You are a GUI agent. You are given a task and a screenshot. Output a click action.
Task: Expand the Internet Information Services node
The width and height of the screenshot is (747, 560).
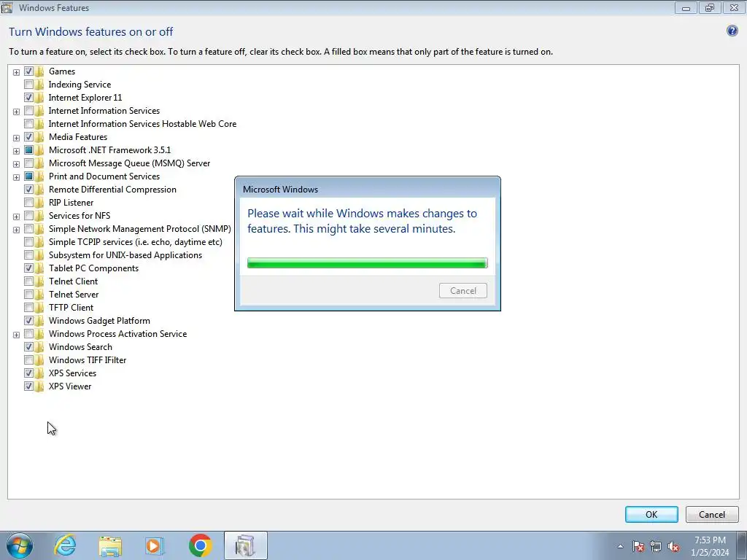(16, 112)
